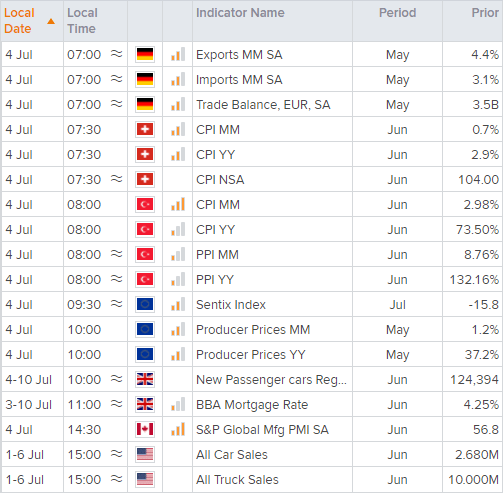Select the prior value 132.16%

point(474,280)
